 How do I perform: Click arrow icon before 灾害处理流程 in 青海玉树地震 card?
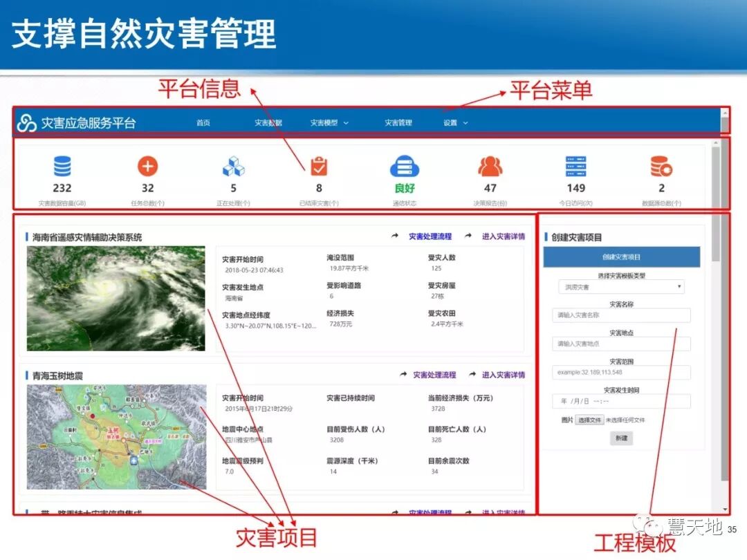[403, 374]
